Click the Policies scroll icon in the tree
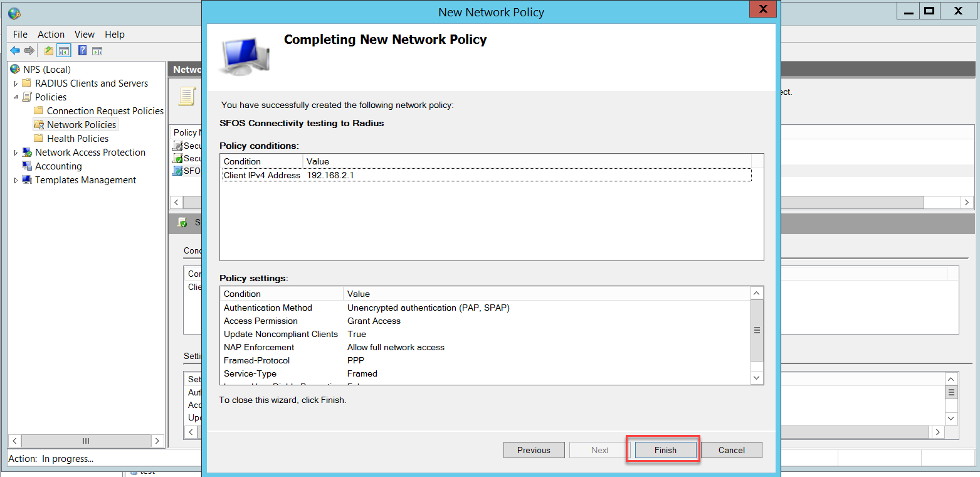The height and width of the screenshot is (477, 980). [x=26, y=97]
